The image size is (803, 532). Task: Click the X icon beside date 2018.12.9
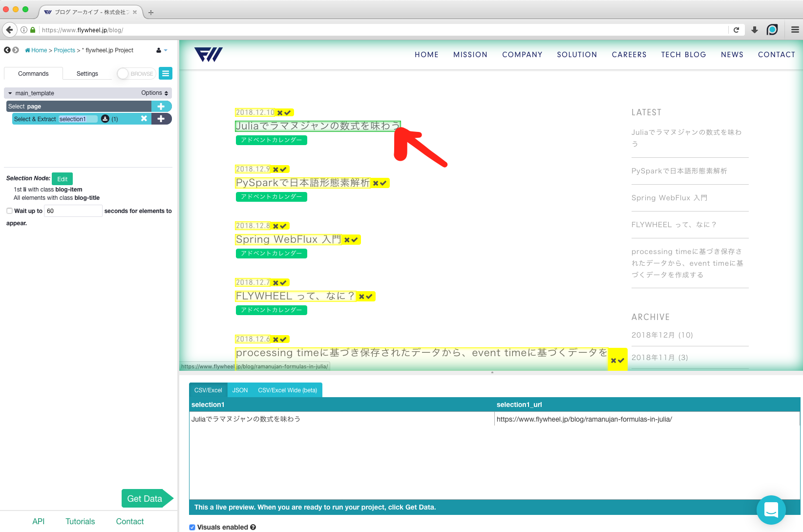[x=276, y=170]
